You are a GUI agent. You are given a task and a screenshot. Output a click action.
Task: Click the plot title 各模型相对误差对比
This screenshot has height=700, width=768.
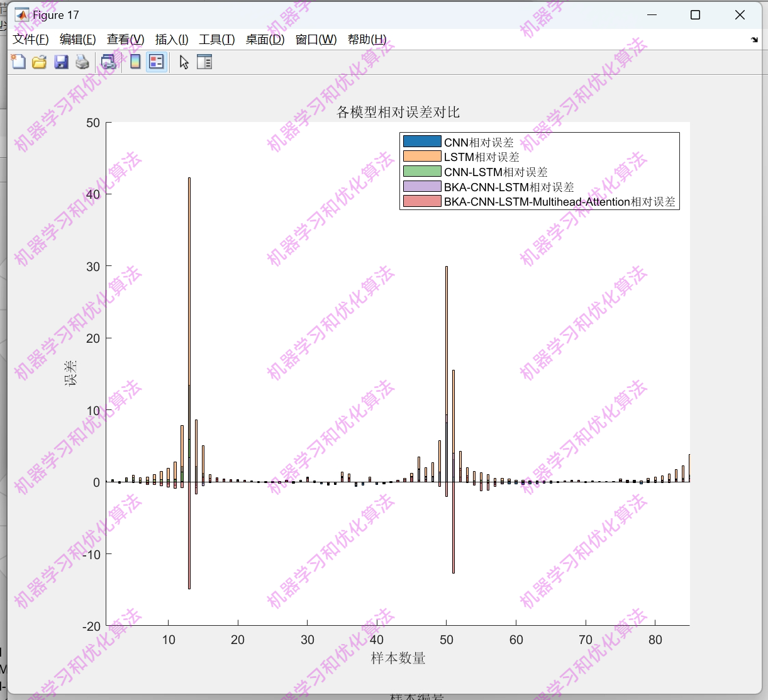(398, 112)
